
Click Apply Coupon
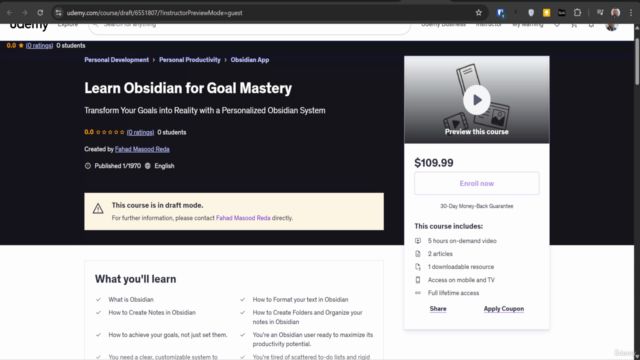coord(504,309)
